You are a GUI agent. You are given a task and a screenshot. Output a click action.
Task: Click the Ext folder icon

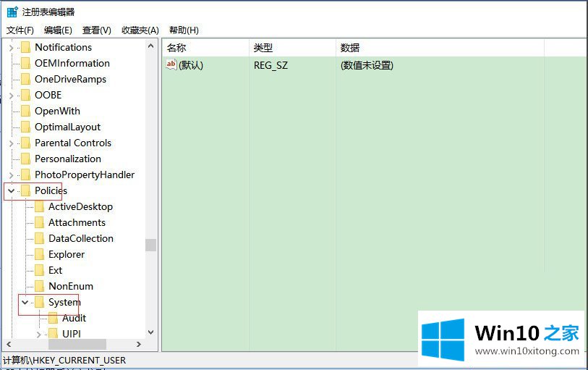click(x=39, y=271)
